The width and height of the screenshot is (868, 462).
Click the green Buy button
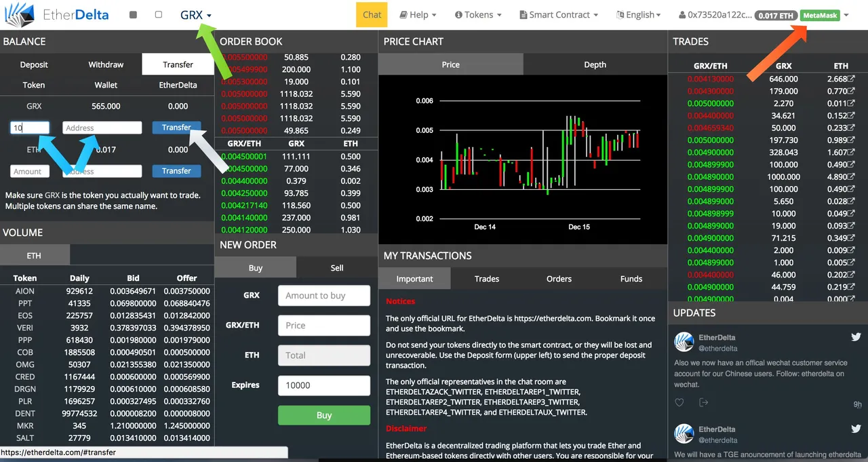tap(324, 415)
